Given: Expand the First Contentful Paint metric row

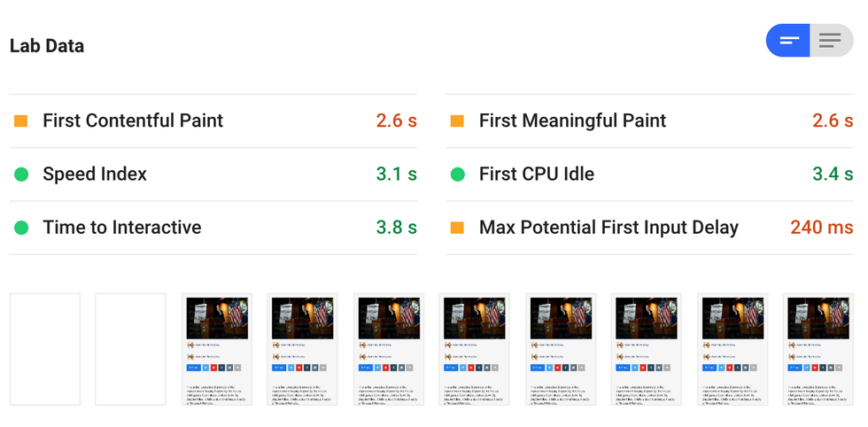Looking at the screenshot, I should 133,121.
